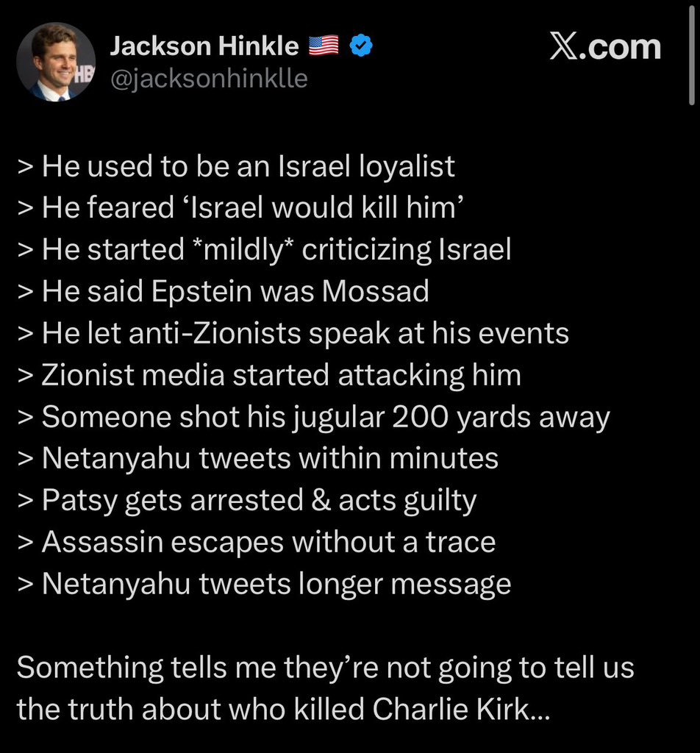Click the blue verified checkmark badge
The height and width of the screenshot is (753, 700).
coord(361,46)
